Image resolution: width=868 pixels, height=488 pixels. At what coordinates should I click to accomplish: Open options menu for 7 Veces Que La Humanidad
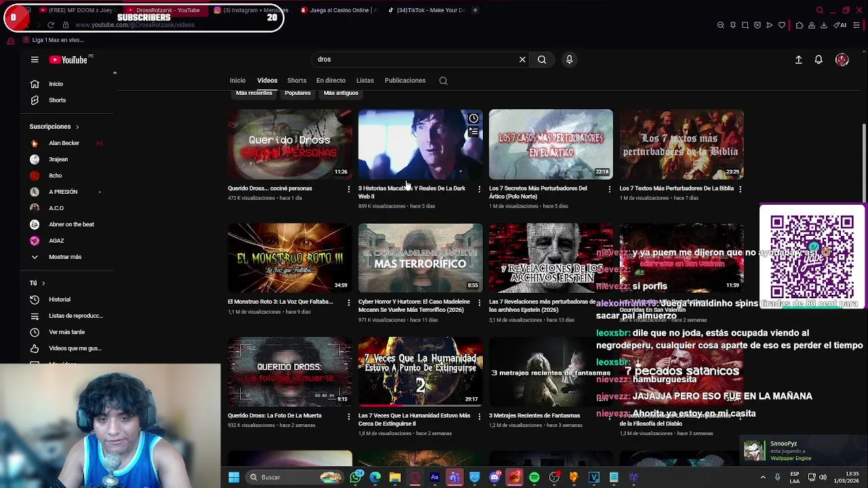pyautogui.click(x=479, y=416)
